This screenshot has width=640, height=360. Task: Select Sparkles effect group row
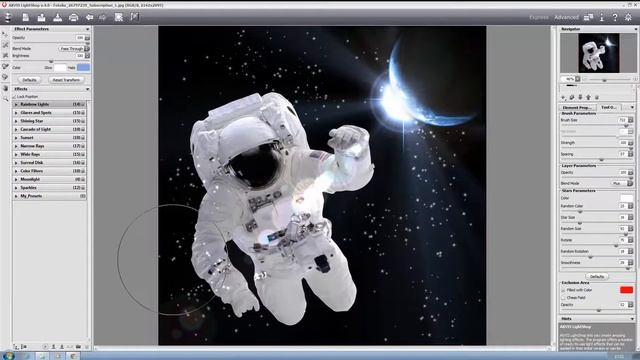click(49, 188)
